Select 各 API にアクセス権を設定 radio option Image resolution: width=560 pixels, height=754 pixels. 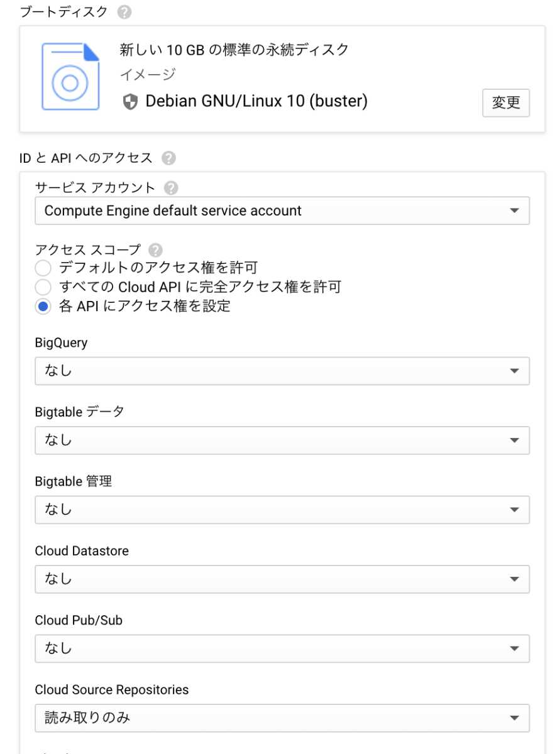[x=43, y=307]
